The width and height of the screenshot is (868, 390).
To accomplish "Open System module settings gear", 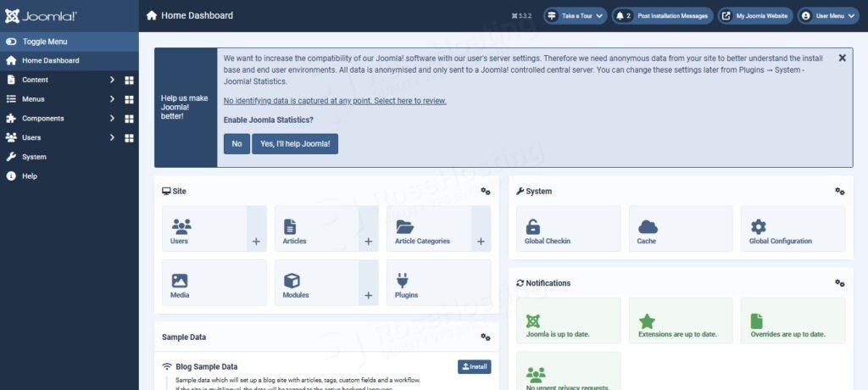I will click(840, 191).
